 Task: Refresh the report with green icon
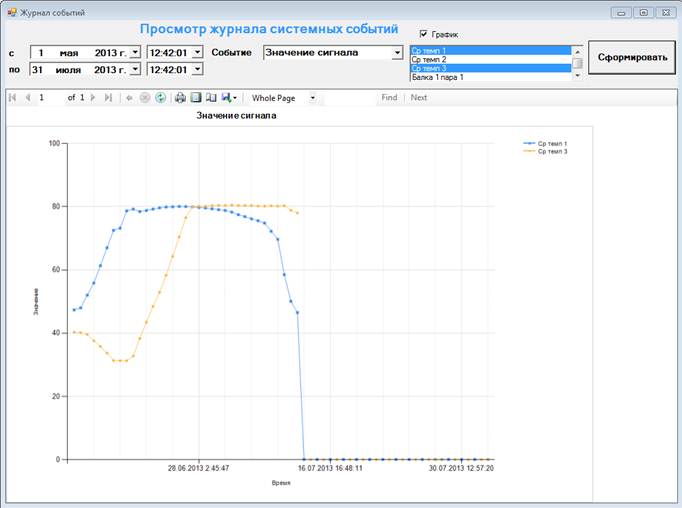point(160,98)
